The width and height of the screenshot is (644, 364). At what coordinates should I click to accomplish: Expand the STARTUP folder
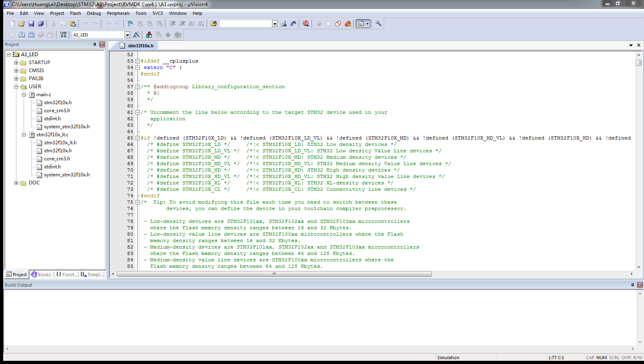[x=16, y=63]
